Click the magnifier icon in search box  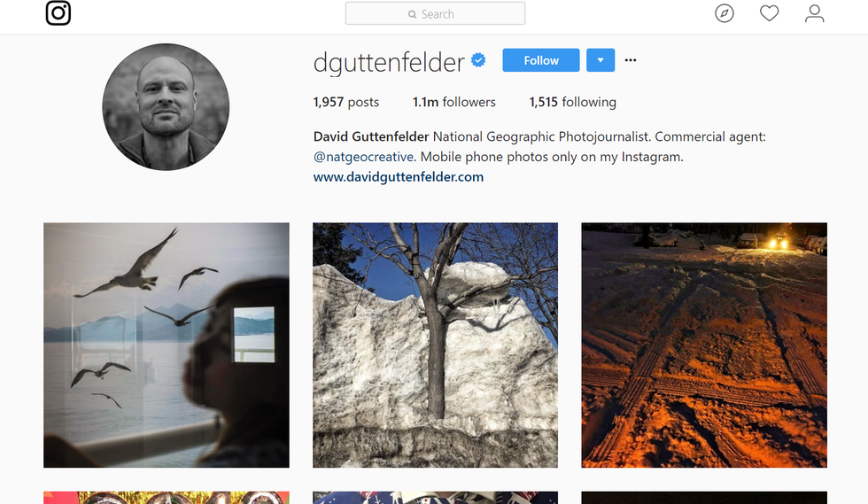click(412, 14)
